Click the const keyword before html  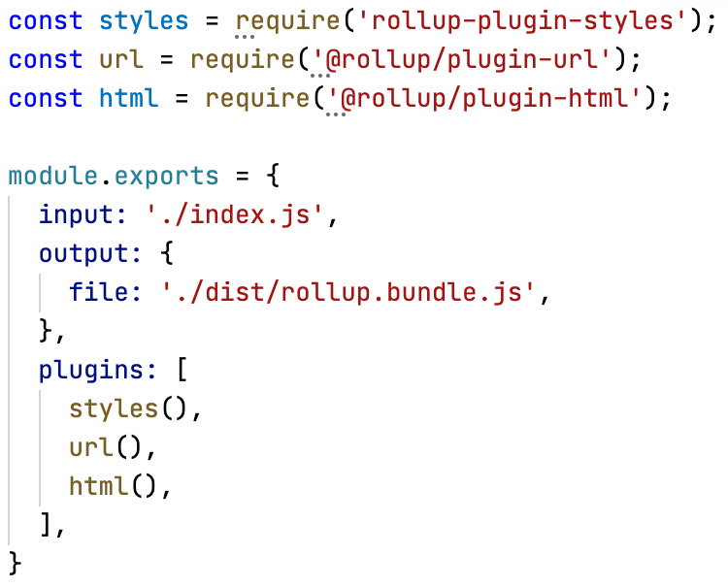click(46, 98)
